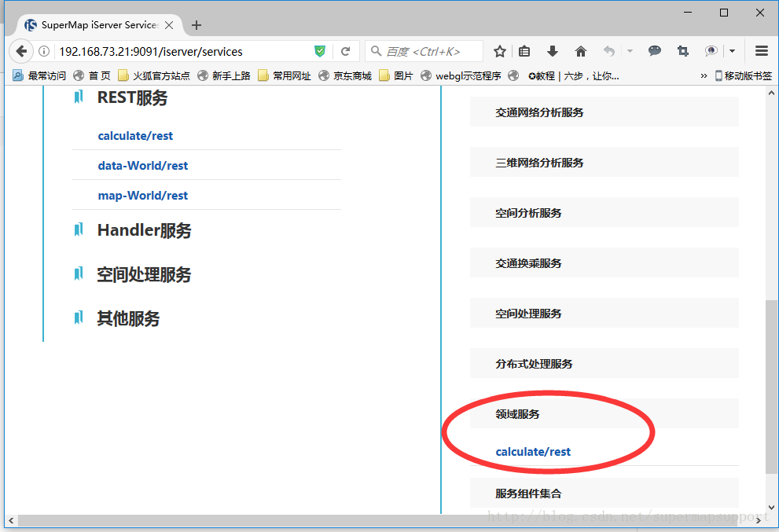This screenshot has height=532, width=779.
Task: Expand 交通换乘服务 in right panel
Action: coord(604,262)
